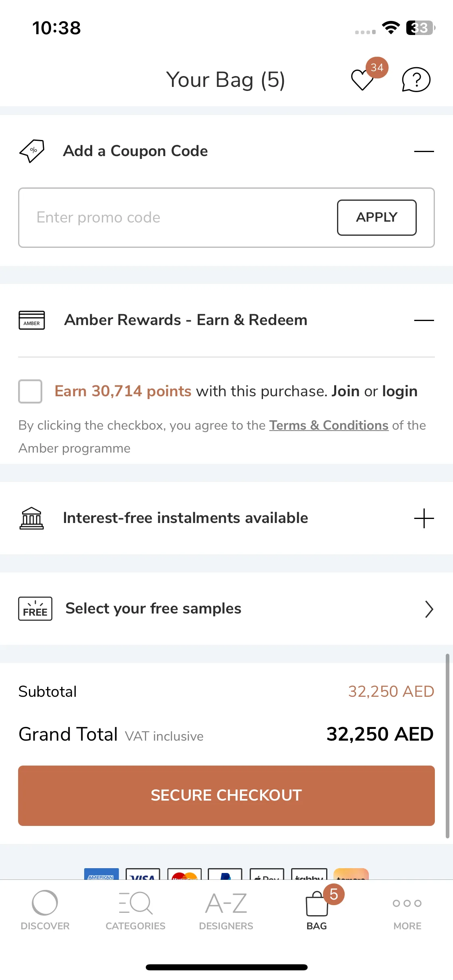Tap the FREE samples icon

pyautogui.click(x=35, y=609)
